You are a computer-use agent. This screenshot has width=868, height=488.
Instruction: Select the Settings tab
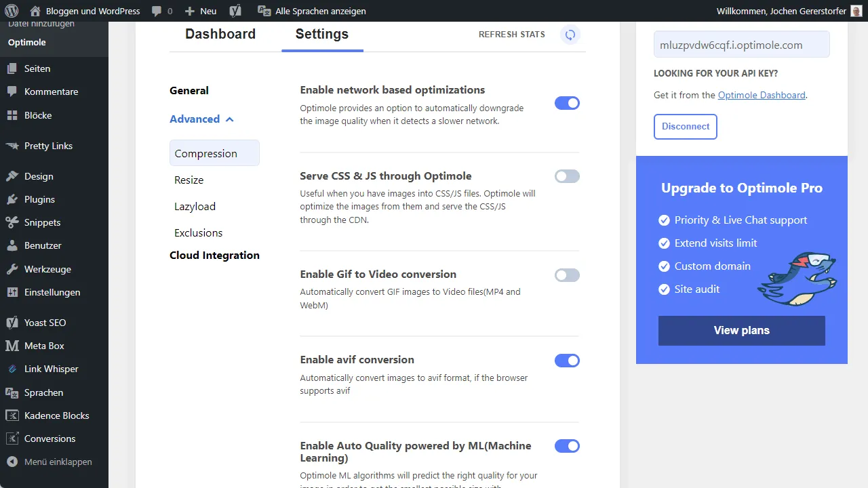pyautogui.click(x=322, y=34)
